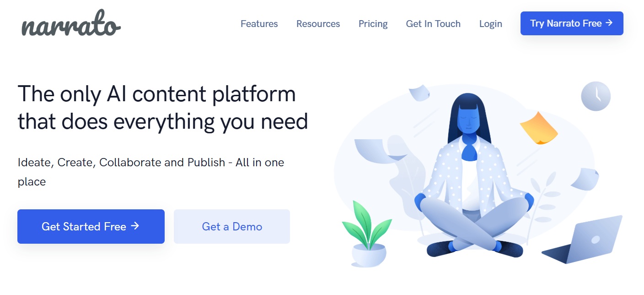The height and width of the screenshot is (295, 644).
Task: Click the yellow sticky note in the illustration
Action: [x=539, y=128]
